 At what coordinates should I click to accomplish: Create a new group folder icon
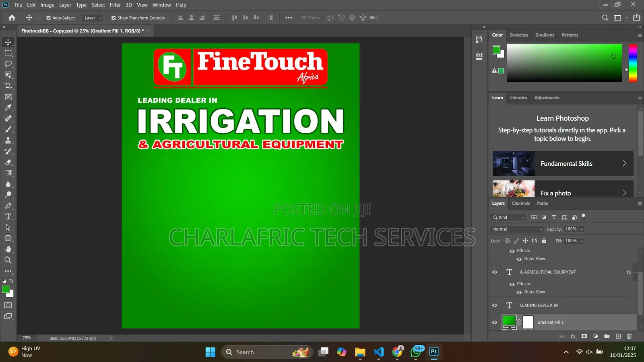click(607, 336)
